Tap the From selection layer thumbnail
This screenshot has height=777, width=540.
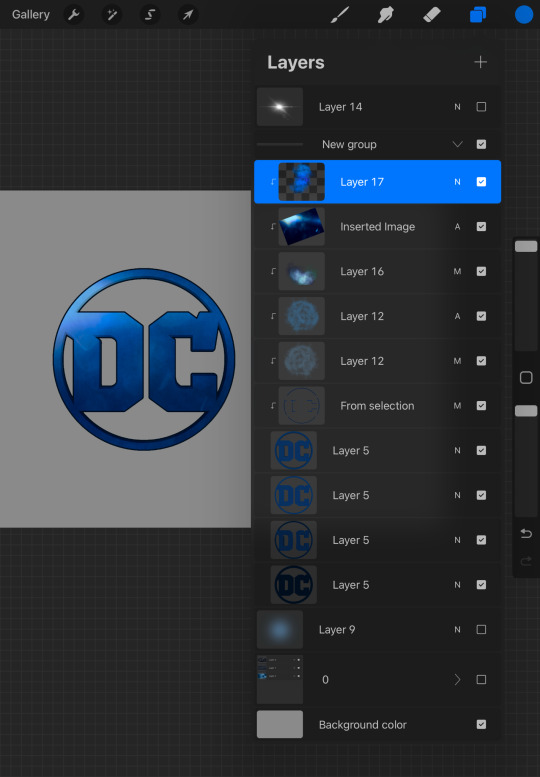302,405
